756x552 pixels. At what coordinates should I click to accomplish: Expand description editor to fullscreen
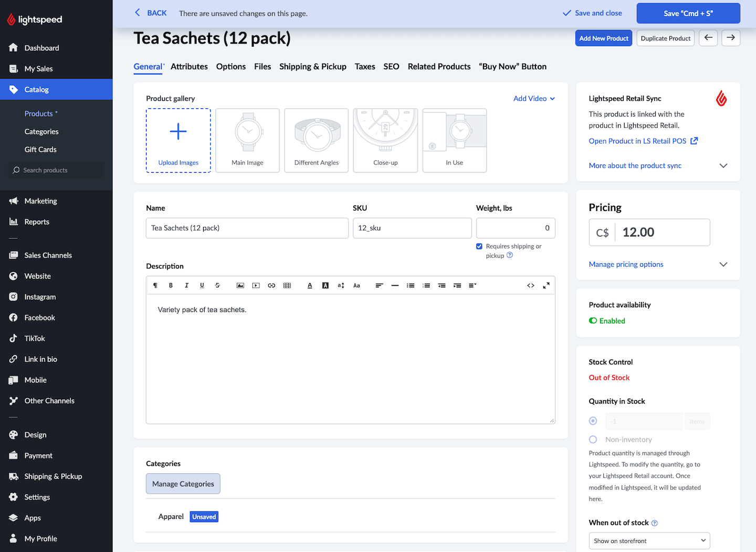(x=547, y=286)
